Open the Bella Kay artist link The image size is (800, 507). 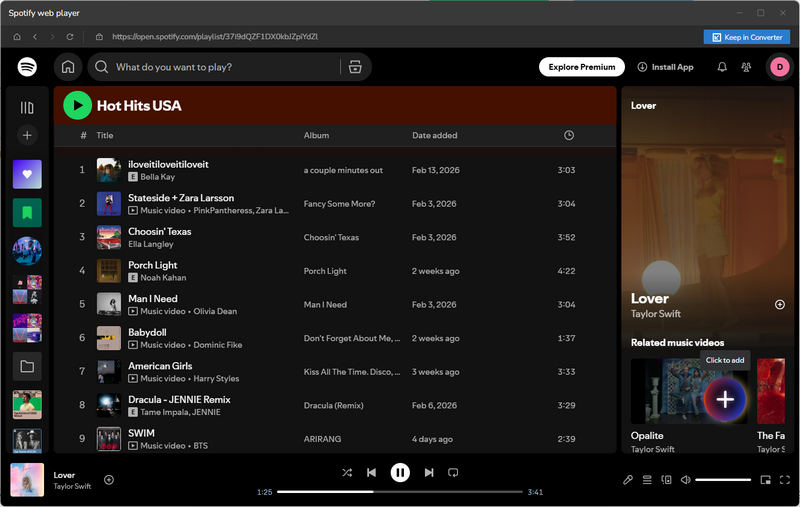point(158,176)
